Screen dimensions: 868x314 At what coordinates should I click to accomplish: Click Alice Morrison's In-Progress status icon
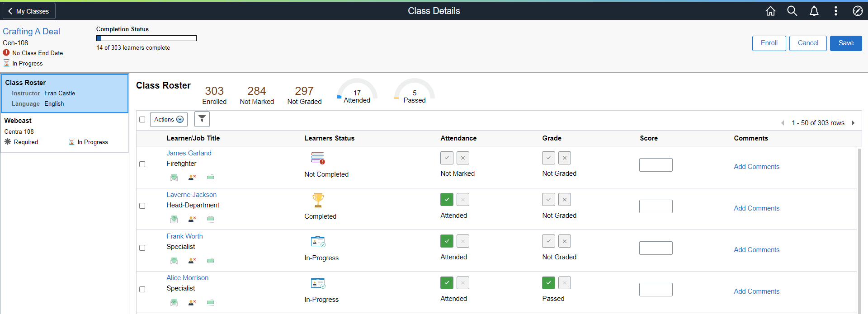pyautogui.click(x=318, y=283)
